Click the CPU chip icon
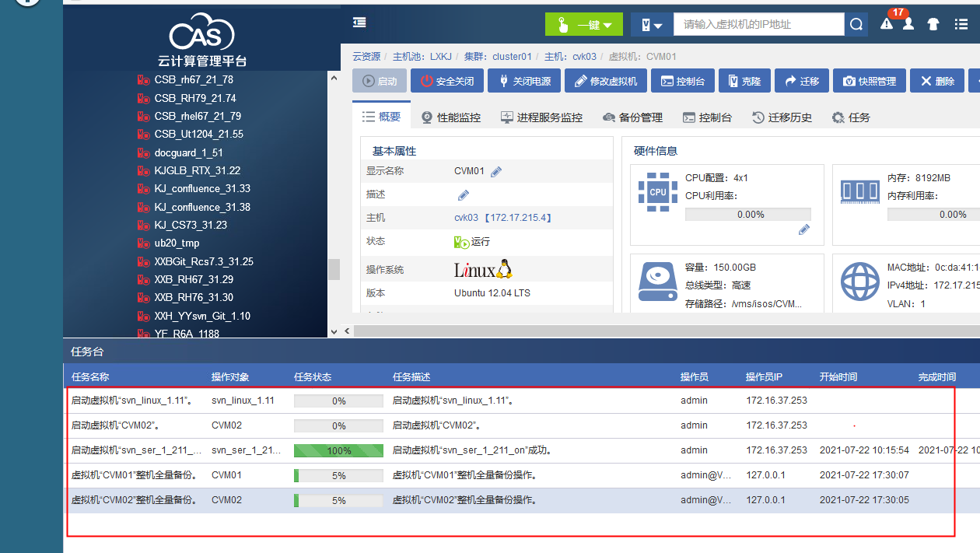Viewport: 980px width, 553px height. [658, 191]
